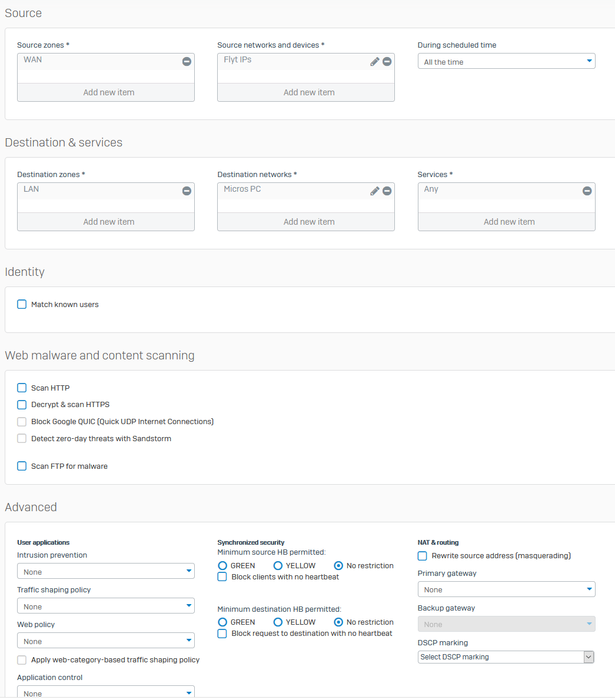This screenshot has height=700, width=615.
Task: Remove Any from Services list
Action: 587,191
